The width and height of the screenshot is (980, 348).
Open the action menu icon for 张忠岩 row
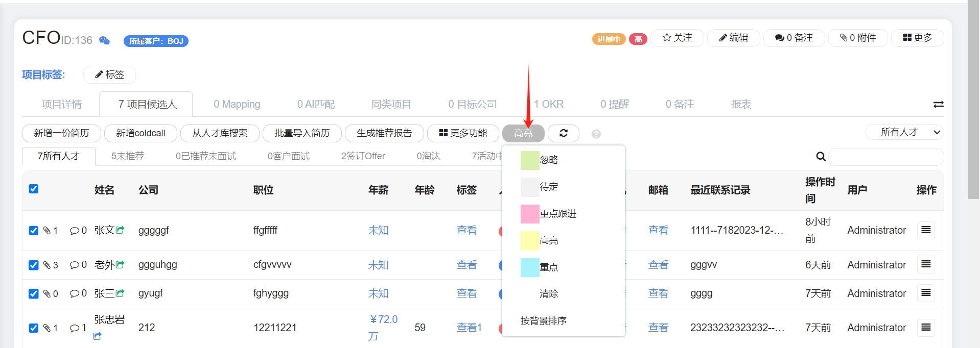pyautogui.click(x=926, y=327)
